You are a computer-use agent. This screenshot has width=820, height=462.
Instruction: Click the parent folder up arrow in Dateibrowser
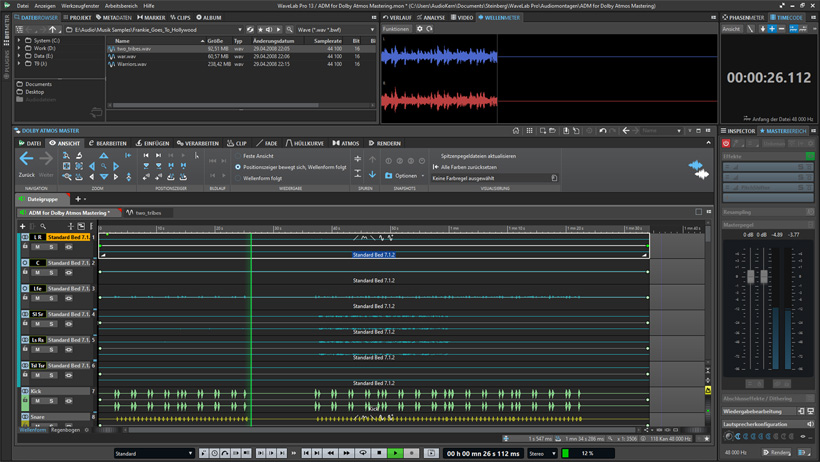click(52, 30)
